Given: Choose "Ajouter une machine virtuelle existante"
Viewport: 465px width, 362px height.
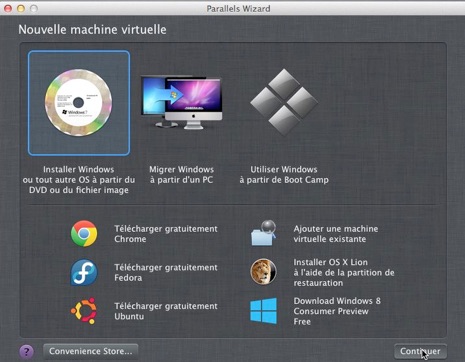Looking at the screenshot, I should tap(336, 234).
